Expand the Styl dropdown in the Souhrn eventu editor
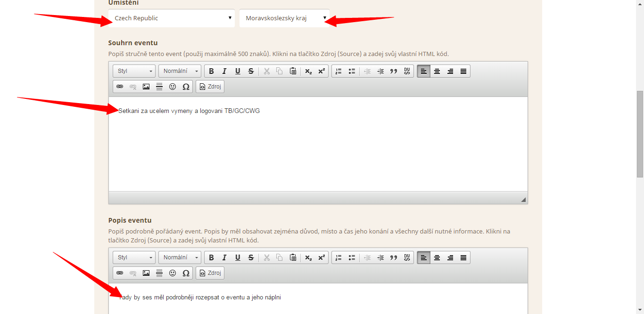Viewport: 644px width, 314px height. (134, 71)
